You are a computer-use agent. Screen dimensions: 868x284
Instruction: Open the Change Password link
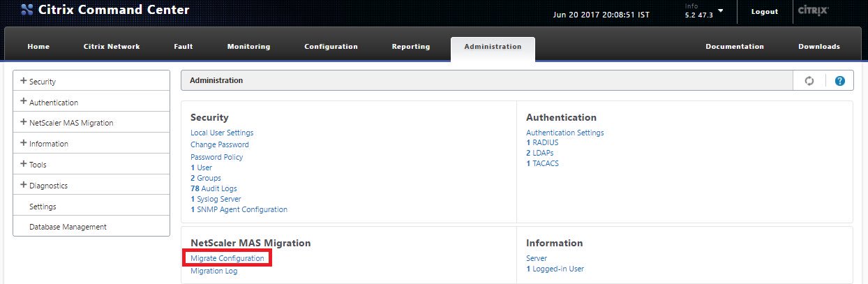coord(220,144)
